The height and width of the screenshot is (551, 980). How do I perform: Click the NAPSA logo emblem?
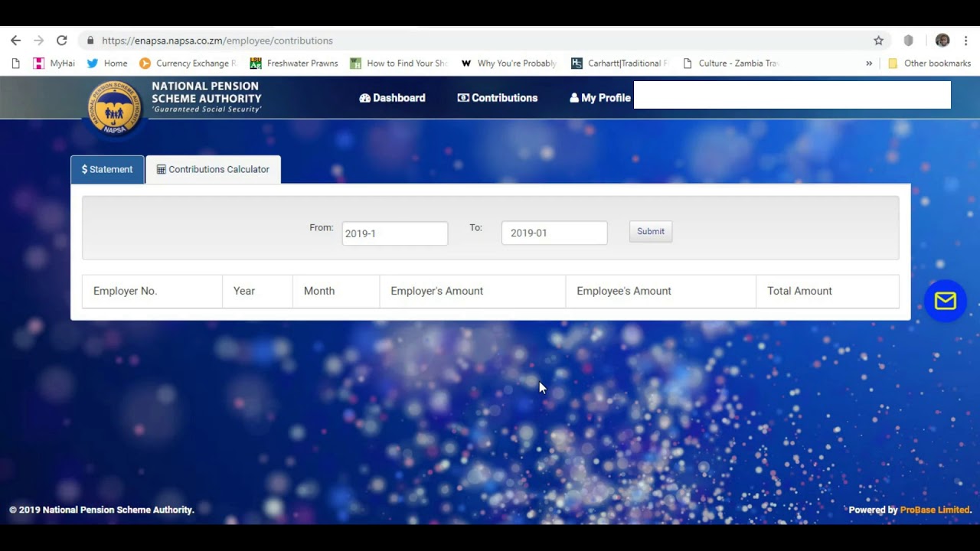click(x=114, y=109)
